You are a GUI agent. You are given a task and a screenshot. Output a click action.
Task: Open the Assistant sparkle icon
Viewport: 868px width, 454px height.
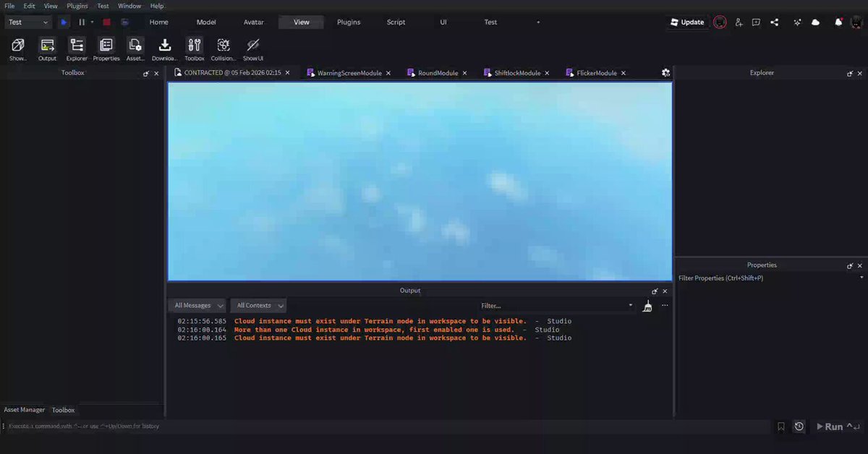tap(798, 22)
